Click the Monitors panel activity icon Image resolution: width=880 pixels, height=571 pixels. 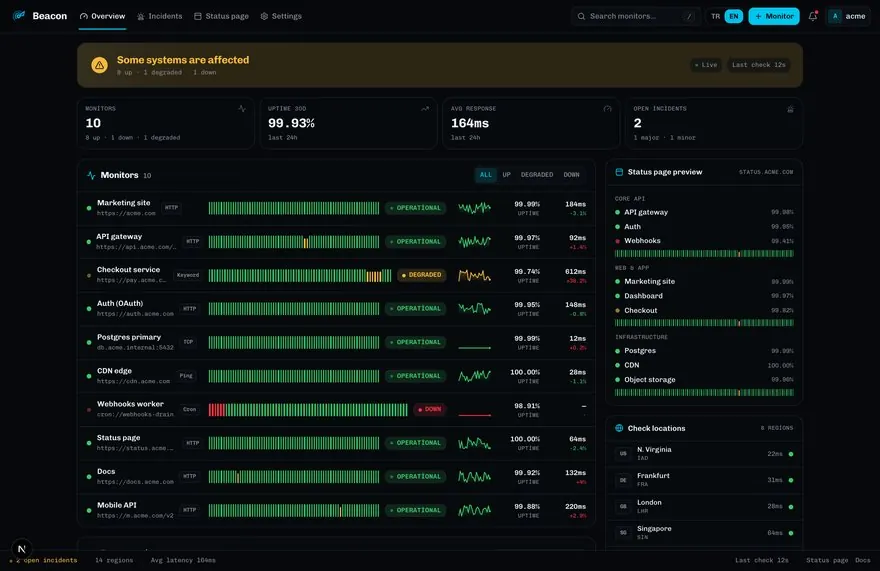[91, 175]
